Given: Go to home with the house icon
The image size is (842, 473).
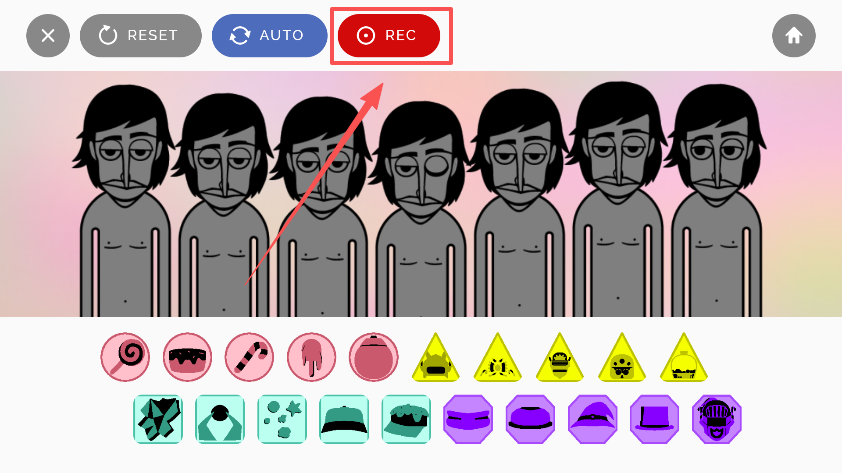Looking at the screenshot, I should pos(794,35).
